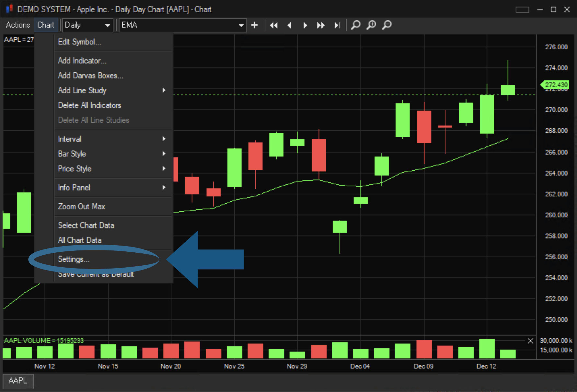Viewport: 577px width, 392px height.
Task: Open Settings from the Chart menu
Action: 74,259
